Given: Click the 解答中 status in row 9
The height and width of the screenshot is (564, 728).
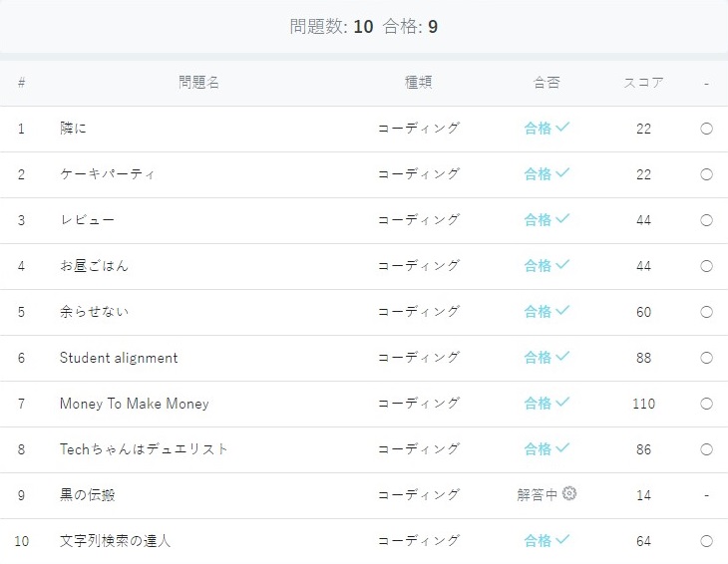Looking at the screenshot, I should tap(537, 495).
